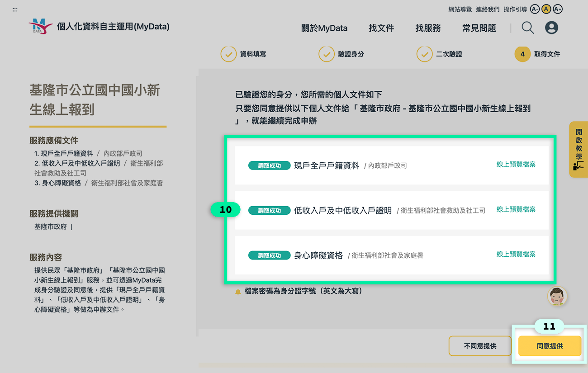Click the 個人化資料自主運用(MyData) site title
The height and width of the screenshot is (373, 588).
[x=113, y=27]
